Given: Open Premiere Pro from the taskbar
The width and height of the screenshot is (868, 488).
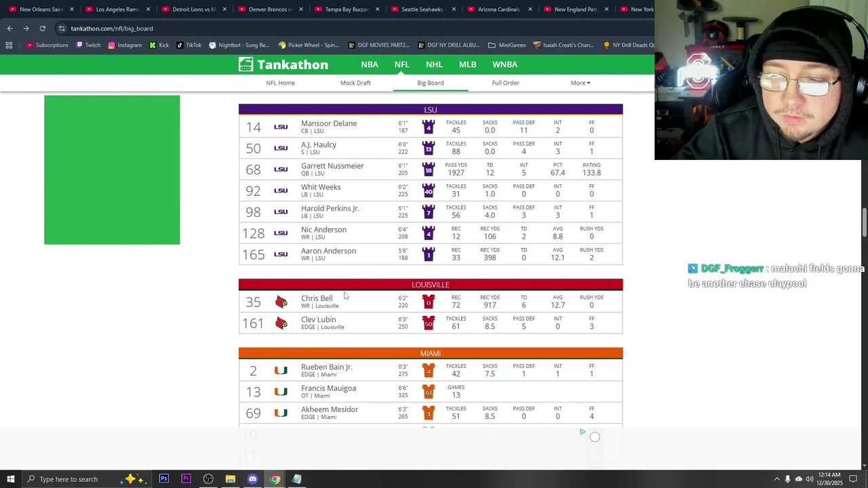Looking at the screenshot, I should tap(186, 479).
